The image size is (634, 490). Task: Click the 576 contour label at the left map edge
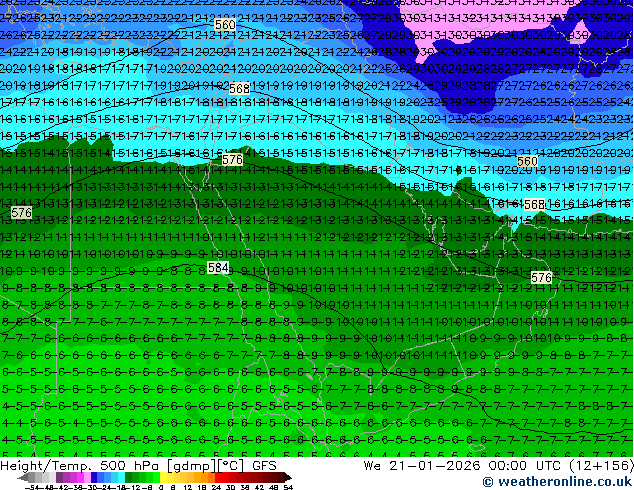(x=21, y=212)
